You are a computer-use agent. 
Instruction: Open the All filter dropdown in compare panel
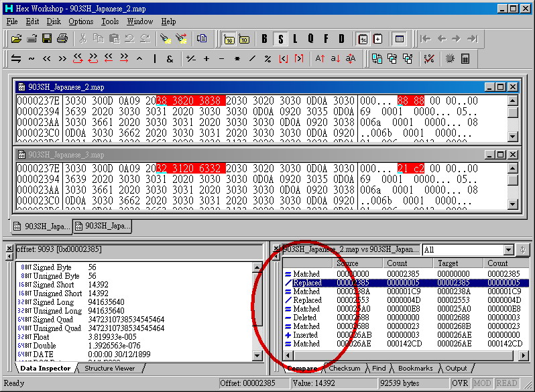coord(508,250)
